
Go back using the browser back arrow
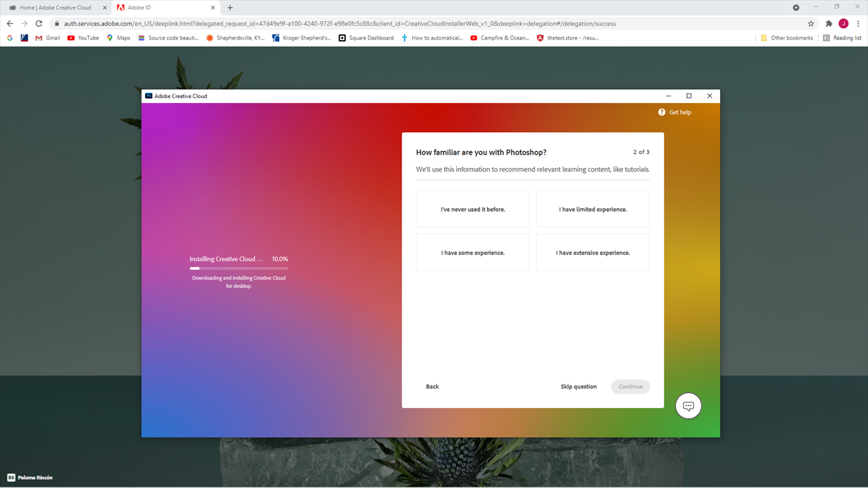(9, 24)
